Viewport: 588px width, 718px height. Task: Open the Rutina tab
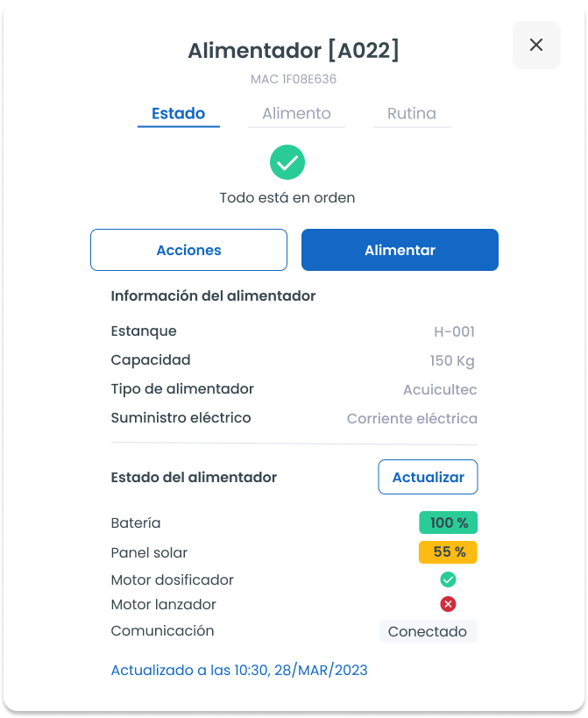click(x=412, y=114)
